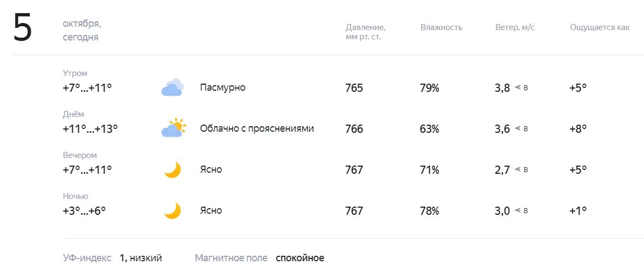This screenshot has height=276, width=644.
Task: Click the moon icon in the evening row
Action: pyautogui.click(x=173, y=169)
